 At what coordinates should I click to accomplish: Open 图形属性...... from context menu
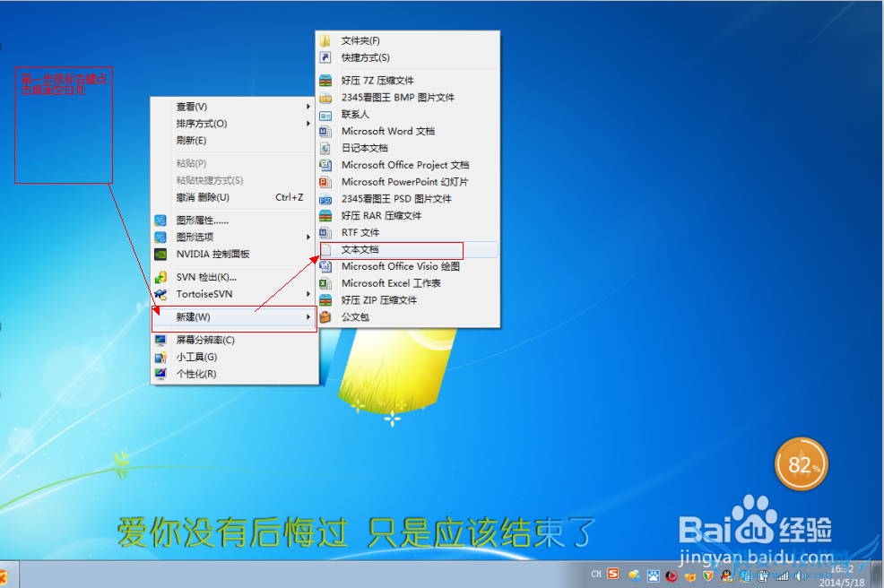[x=234, y=220]
